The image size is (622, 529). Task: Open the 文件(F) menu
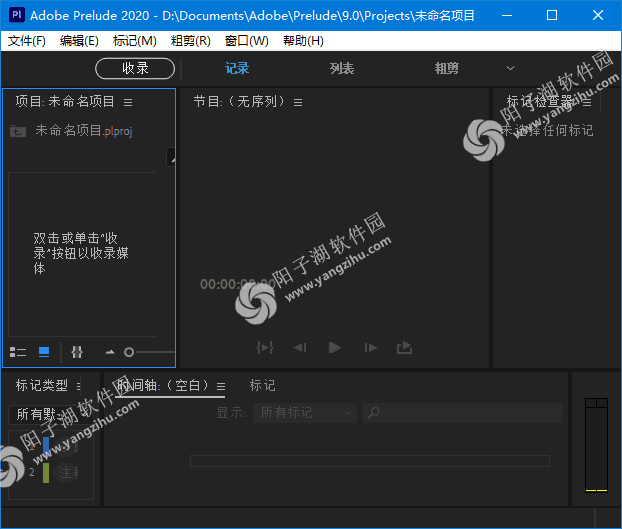(27, 41)
